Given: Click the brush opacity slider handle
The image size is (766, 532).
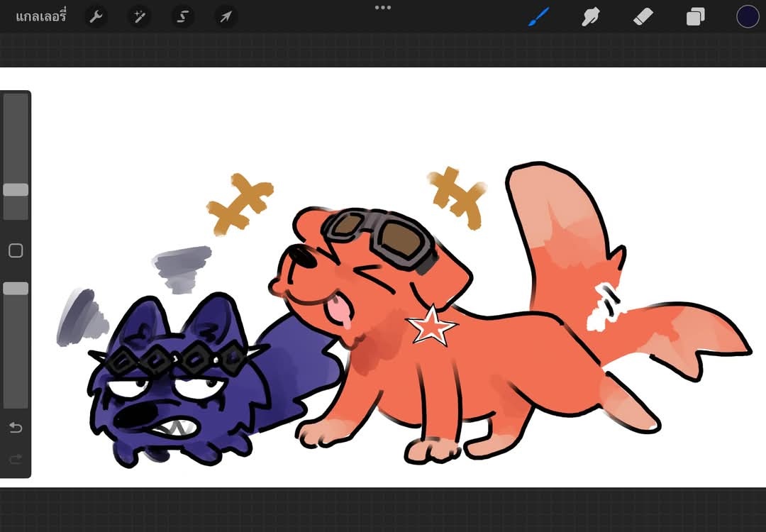Looking at the screenshot, I should [x=16, y=288].
